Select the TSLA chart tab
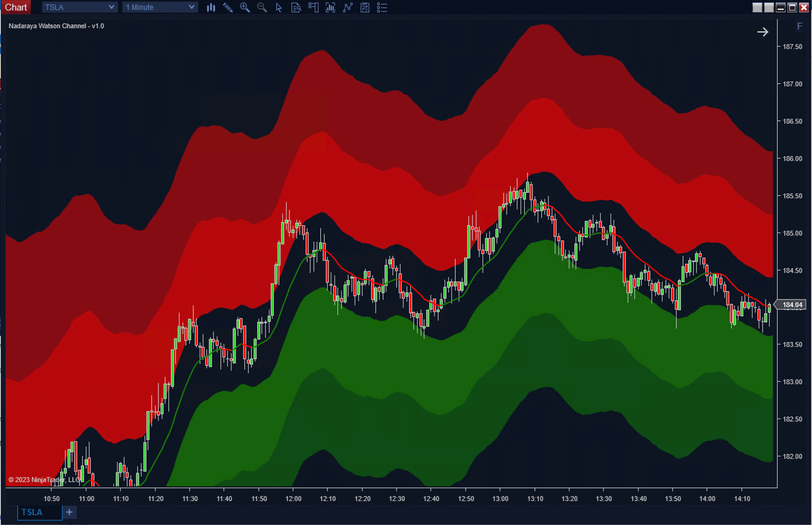Image resolution: width=812 pixels, height=525 pixels. 39,512
